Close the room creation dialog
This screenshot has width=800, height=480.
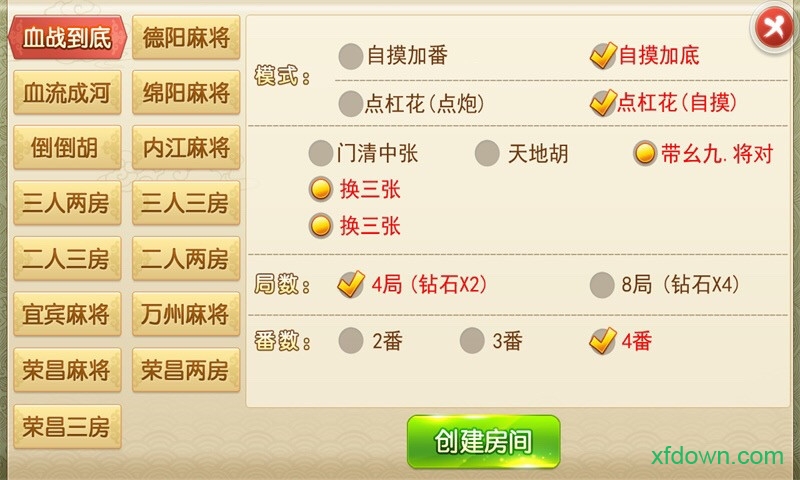[774, 28]
